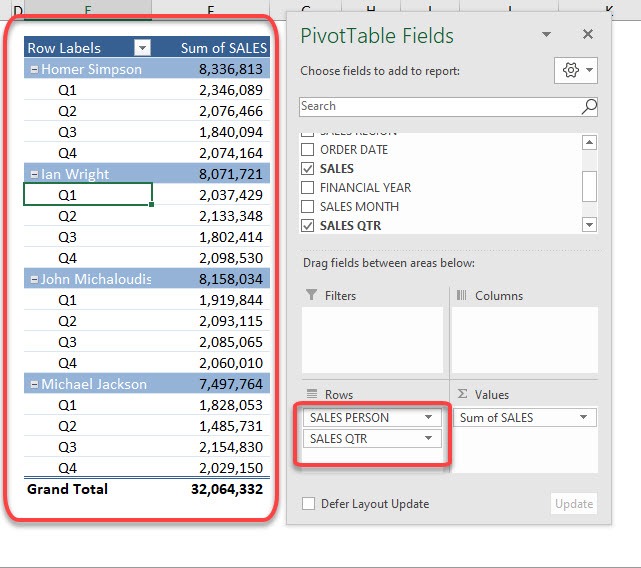
Task: Click the Filters area funnel icon
Action: (x=312, y=294)
